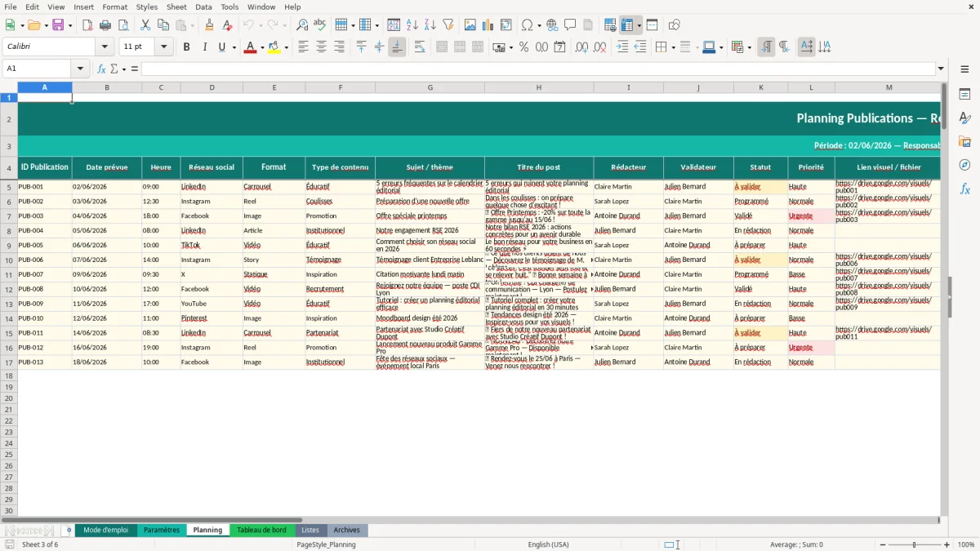Export directly as PDF
The width and height of the screenshot is (980, 551).
(87, 25)
